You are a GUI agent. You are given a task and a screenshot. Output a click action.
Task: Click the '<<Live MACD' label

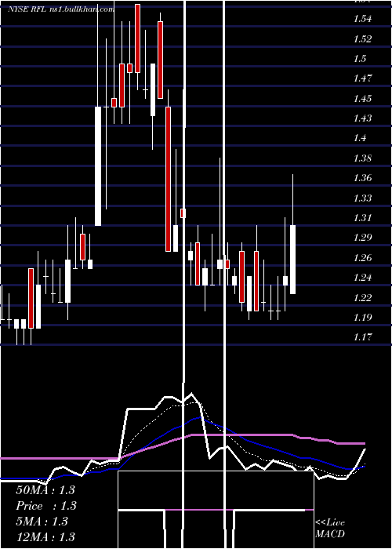[x=330, y=528]
